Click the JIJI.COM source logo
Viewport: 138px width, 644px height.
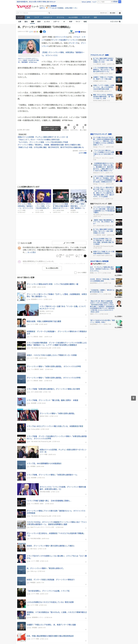pos(71,32)
